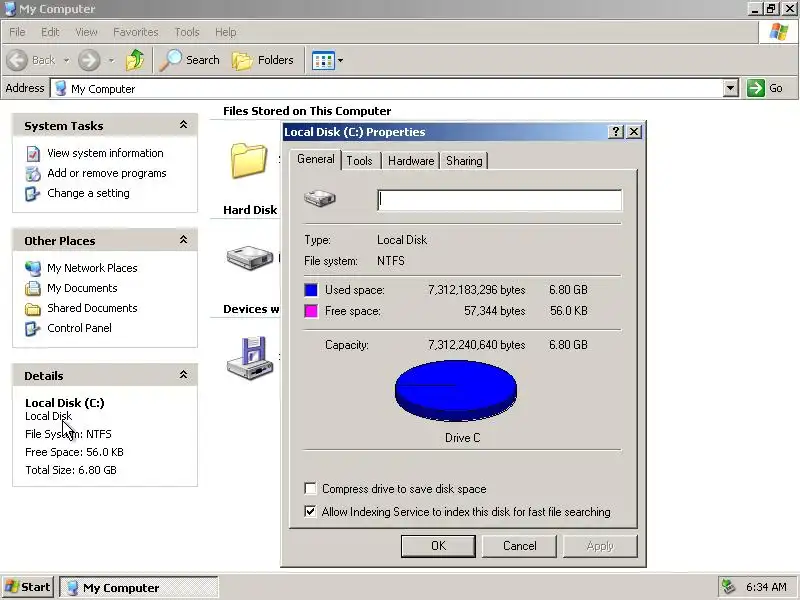800x600 pixels.
Task: Click the Apply button
Action: click(x=600, y=546)
